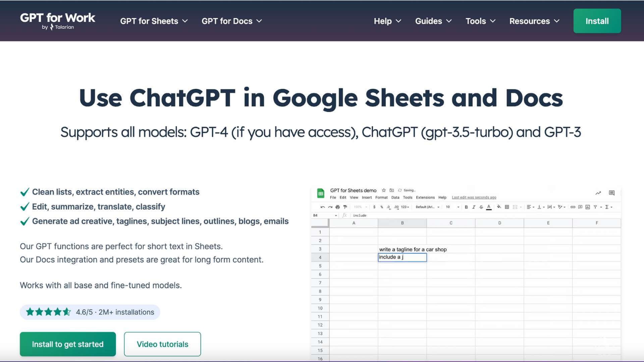Click the Video tutorials button

point(162,344)
